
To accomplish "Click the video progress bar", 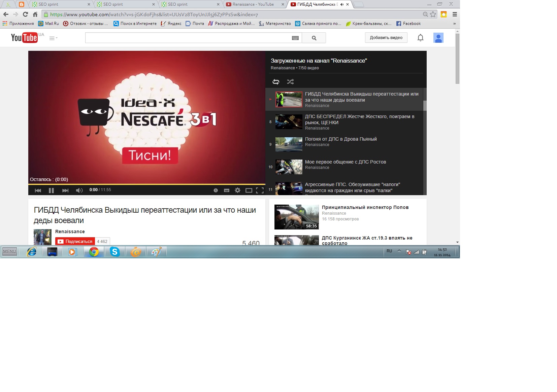I will 147,184.
